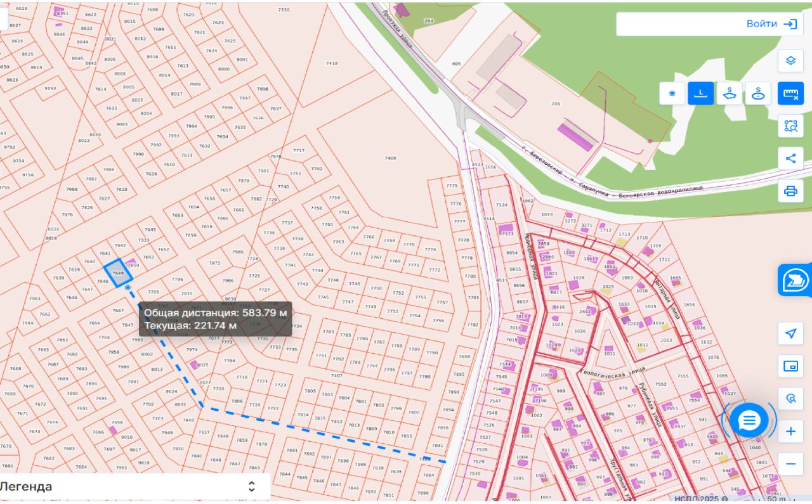The width and height of the screenshot is (812, 504).
Task: Click the measurement start point marker
Action: click(128, 288)
